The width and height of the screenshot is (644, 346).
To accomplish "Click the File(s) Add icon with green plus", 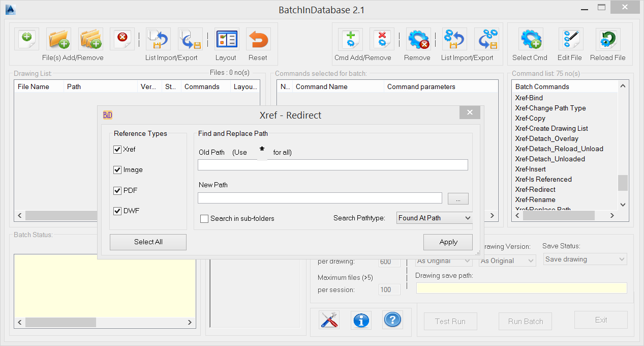I will 26,39.
